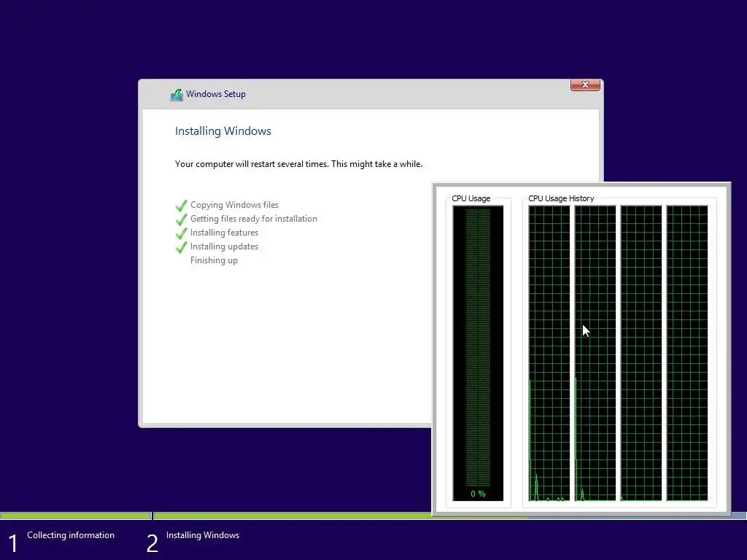Click the phase number 1 at bottom

13,543
